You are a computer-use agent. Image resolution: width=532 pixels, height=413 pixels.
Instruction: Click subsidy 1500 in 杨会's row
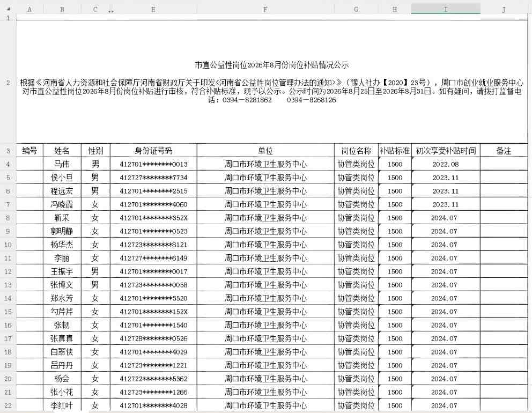(395, 379)
